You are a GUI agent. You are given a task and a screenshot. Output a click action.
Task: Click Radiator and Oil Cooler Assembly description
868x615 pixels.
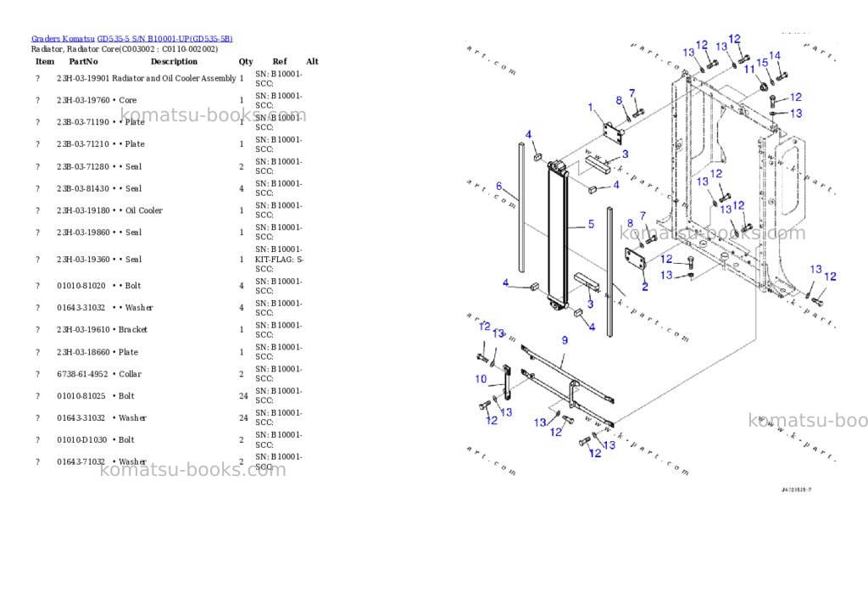pos(175,79)
